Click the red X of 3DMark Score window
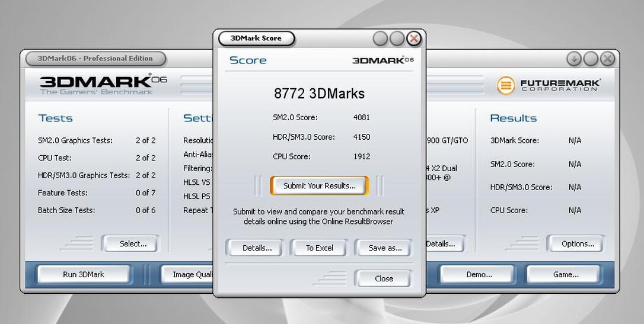644x324 pixels. coord(413,39)
